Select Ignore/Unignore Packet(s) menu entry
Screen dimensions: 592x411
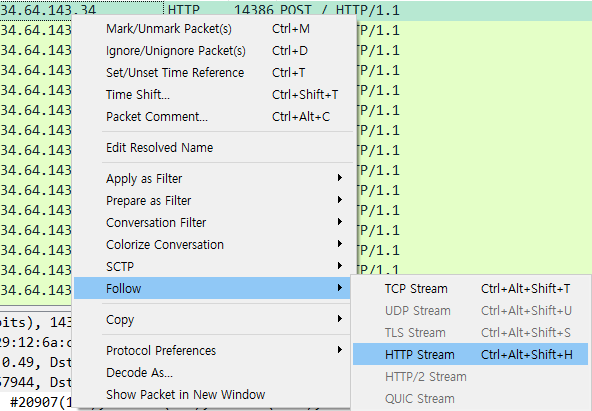(213, 51)
